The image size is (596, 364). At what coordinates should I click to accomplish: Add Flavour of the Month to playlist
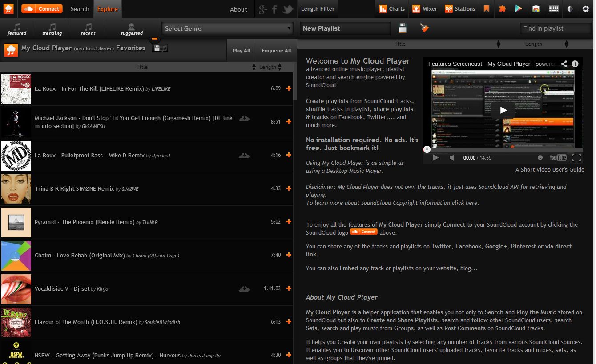click(289, 322)
